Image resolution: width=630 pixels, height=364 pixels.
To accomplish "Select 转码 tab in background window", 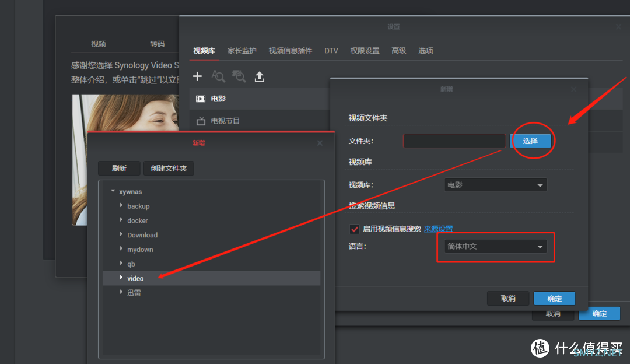I will pos(157,44).
